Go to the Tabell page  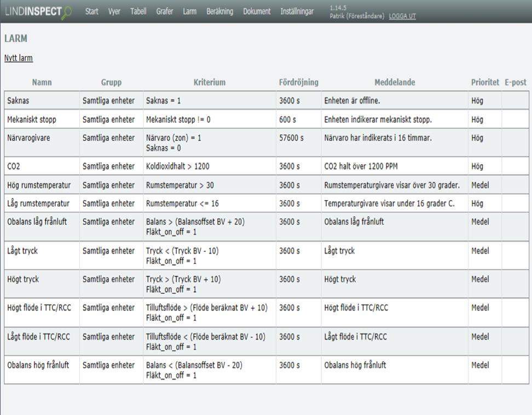tap(138, 11)
